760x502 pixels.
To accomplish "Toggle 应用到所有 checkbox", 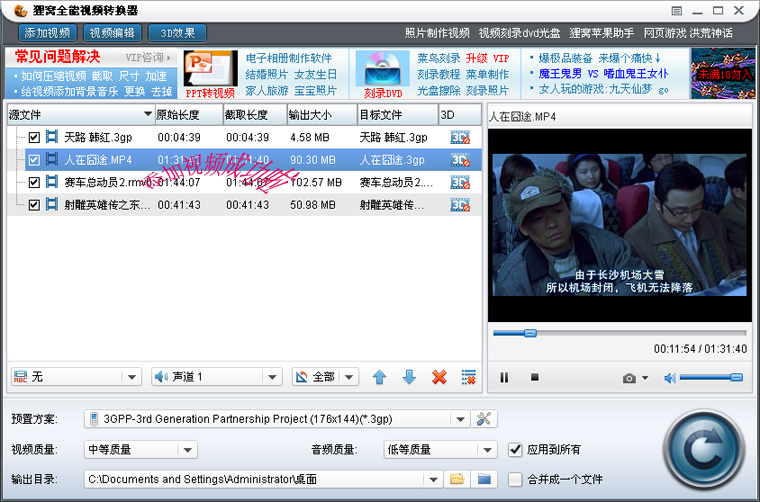I will [515, 450].
